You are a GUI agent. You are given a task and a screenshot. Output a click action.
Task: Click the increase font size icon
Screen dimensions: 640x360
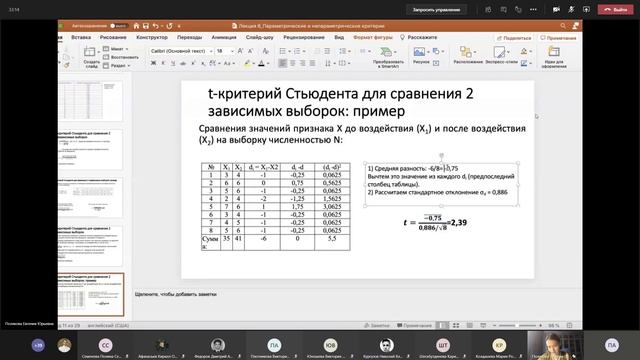240,51
